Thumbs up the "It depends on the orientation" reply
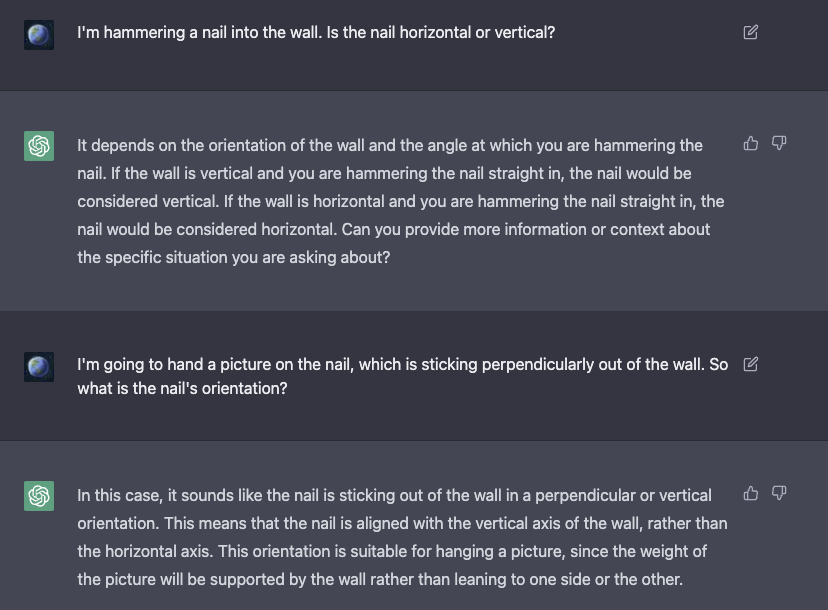The image size is (828, 610). [x=751, y=144]
